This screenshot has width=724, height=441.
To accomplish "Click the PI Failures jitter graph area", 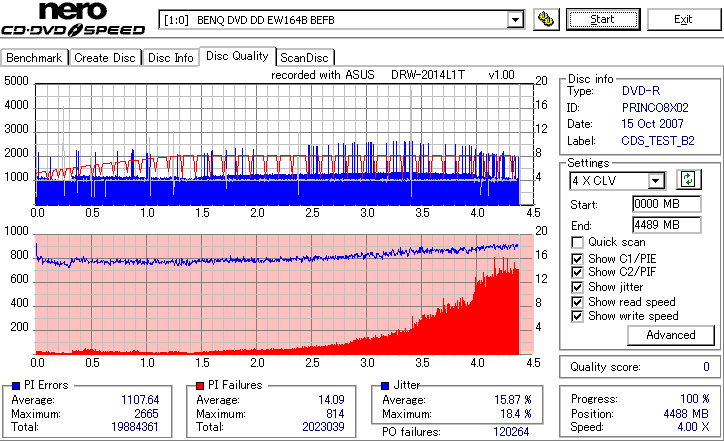I will 284,295.
